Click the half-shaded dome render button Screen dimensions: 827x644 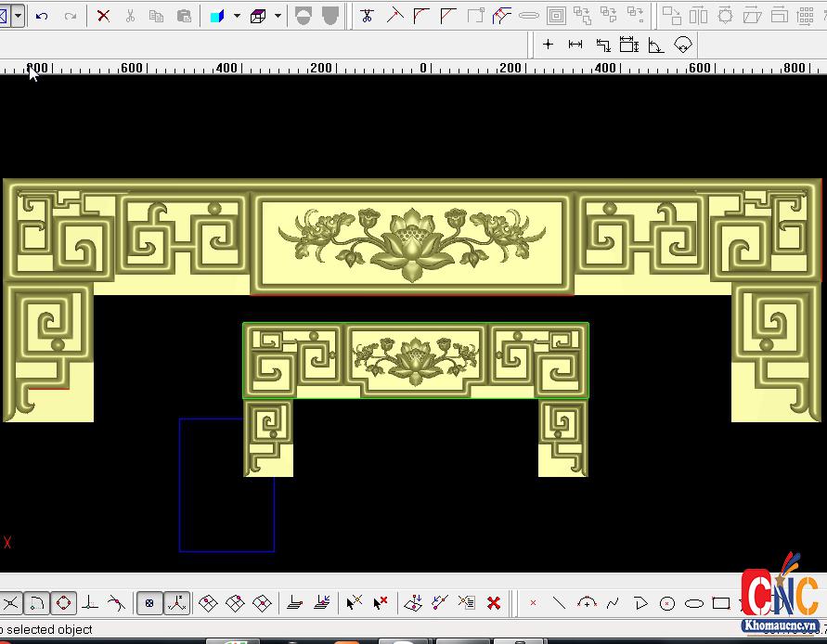click(304, 16)
